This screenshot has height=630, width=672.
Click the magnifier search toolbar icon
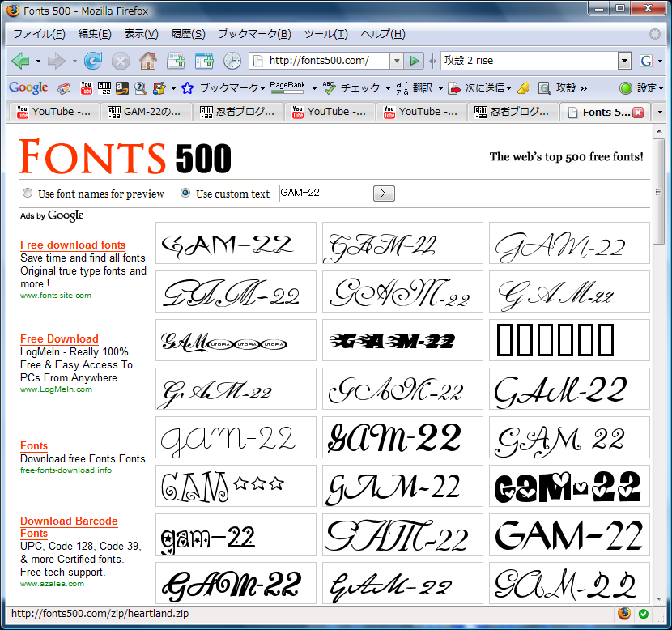tap(140, 88)
